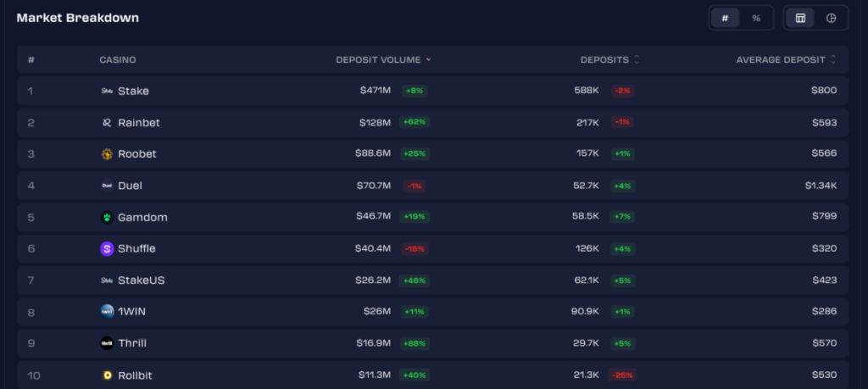The width and height of the screenshot is (868, 389).
Task: Click the Rollbit casino logo
Action: pyautogui.click(x=107, y=375)
